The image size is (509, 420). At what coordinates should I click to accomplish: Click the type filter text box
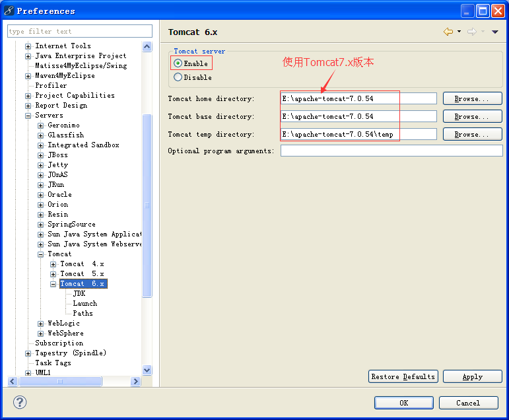pos(80,31)
